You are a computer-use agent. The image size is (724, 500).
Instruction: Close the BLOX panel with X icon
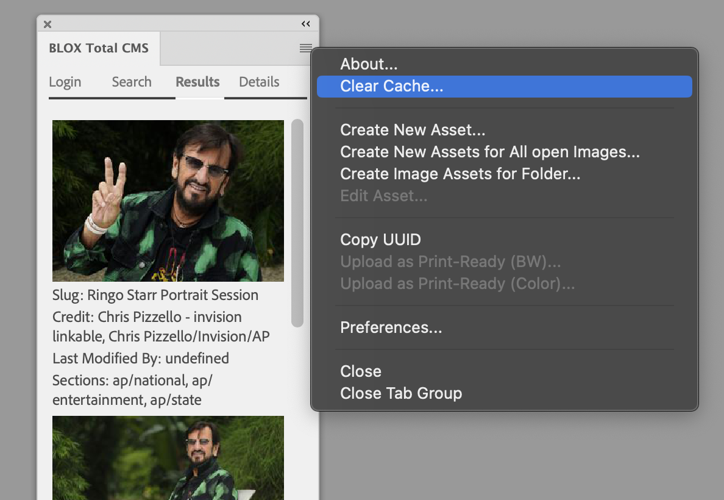click(x=47, y=24)
